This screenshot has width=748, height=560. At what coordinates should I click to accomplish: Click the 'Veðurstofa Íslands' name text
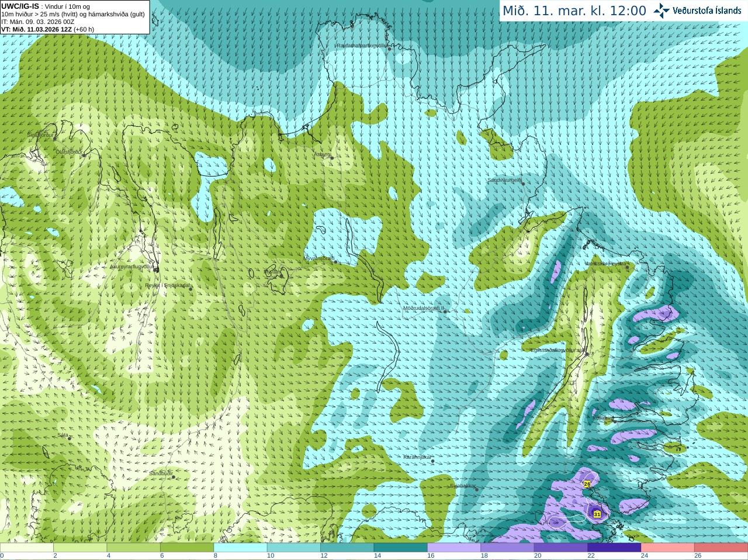(x=707, y=11)
